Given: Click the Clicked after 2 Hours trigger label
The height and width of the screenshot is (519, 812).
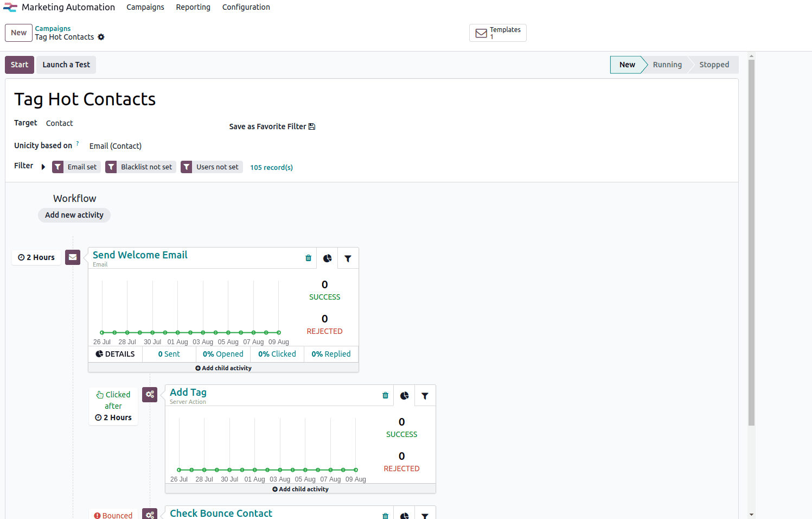Looking at the screenshot, I should point(113,406).
